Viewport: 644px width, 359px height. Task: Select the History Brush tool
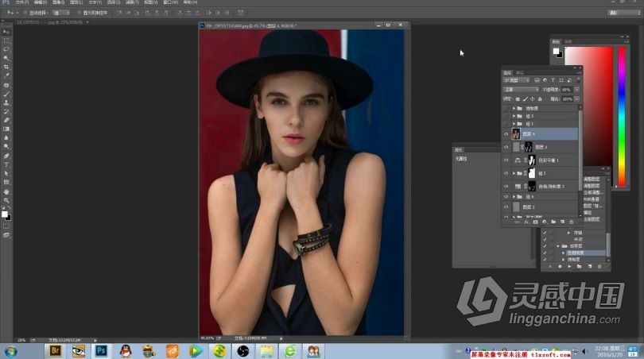[x=6, y=111]
